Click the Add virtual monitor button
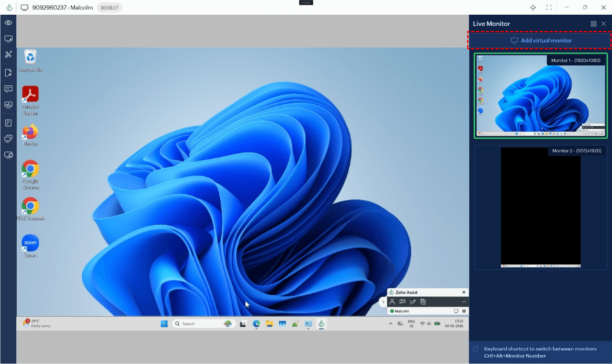The width and height of the screenshot is (612, 364). point(541,40)
